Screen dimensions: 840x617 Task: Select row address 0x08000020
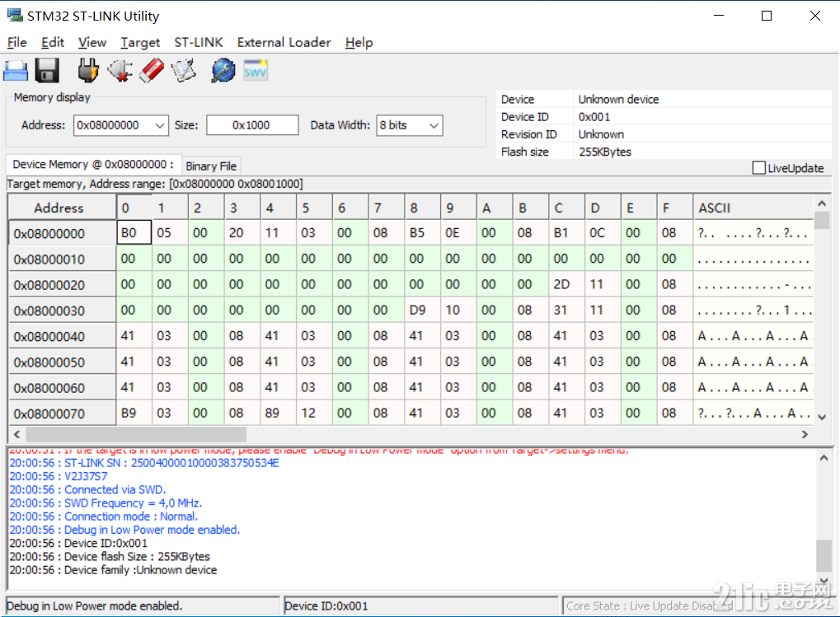coord(62,285)
